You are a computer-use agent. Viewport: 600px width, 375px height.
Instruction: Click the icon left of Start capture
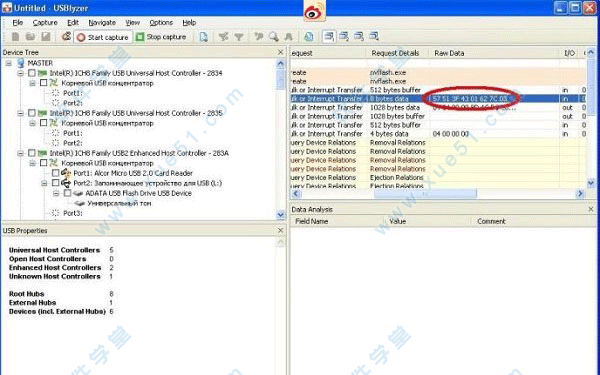tap(66, 37)
